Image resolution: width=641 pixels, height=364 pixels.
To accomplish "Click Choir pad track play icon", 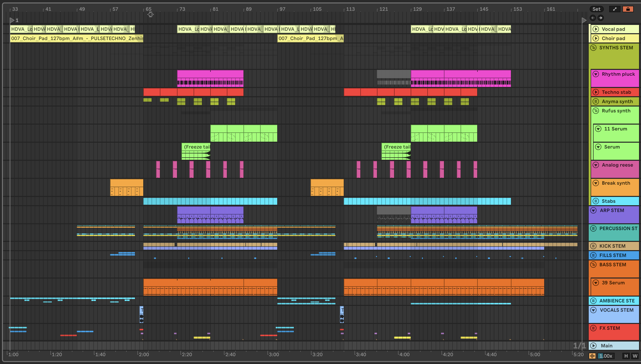I will (596, 38).
